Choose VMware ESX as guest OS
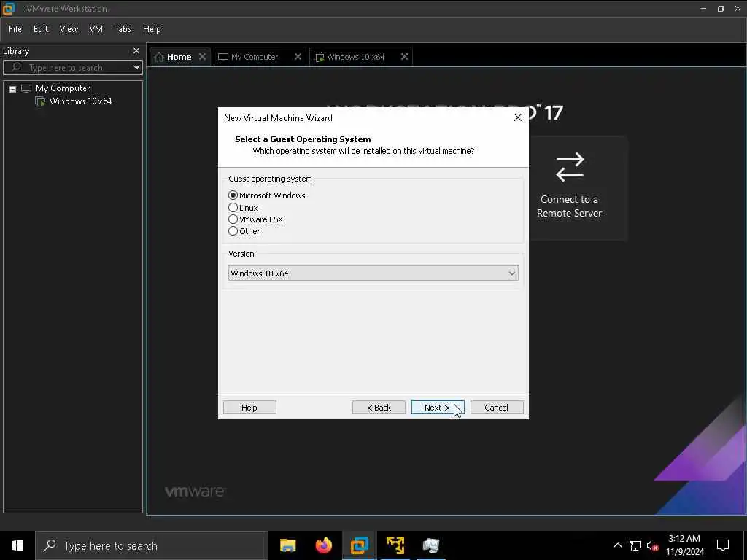This screenshot has height=560, width=747. [x=233, y=219]
